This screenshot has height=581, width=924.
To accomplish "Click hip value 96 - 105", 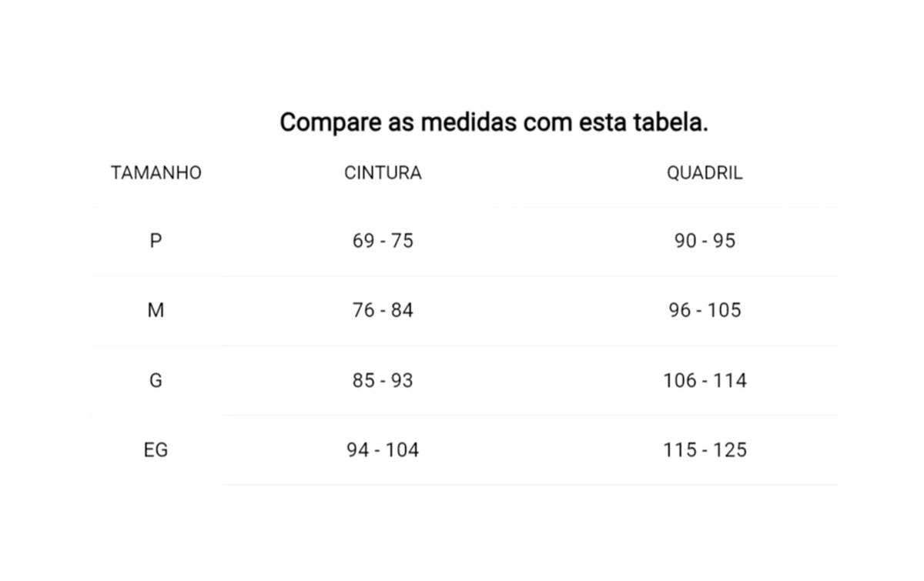I will pyautogui.click(x=705, y=310).
